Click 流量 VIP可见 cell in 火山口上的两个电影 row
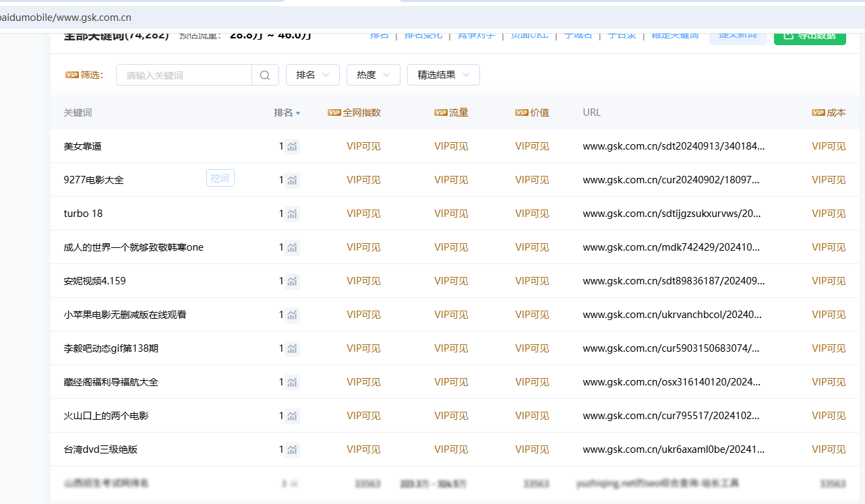Image resolution: width=865 pixels, height=504 pixels. click(451, 416)
